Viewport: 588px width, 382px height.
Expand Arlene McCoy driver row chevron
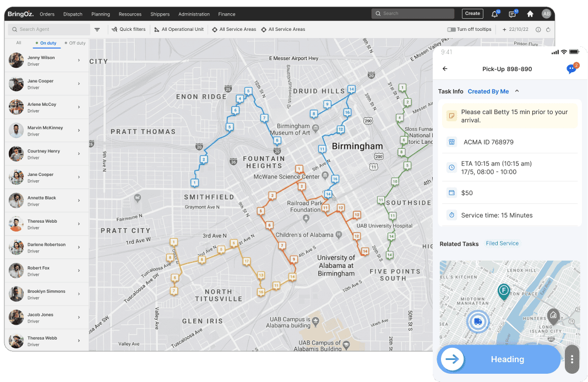point(79,107)
